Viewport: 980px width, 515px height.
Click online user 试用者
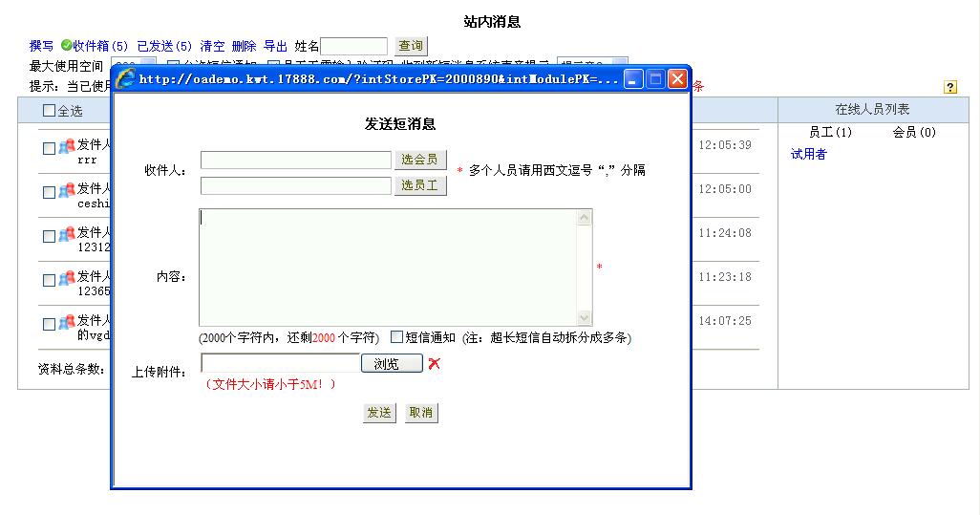tap(808, 154)
